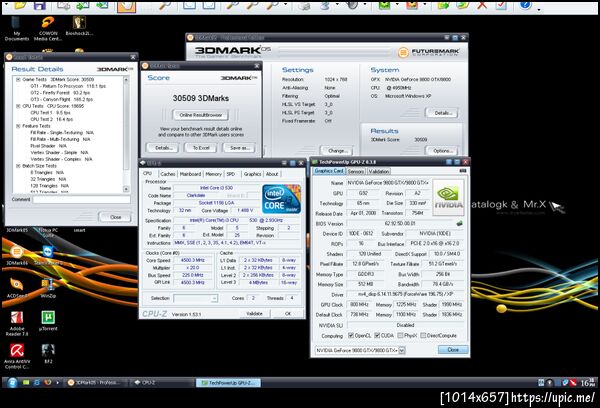Open the Selection dropdown in CPU-Z

pyautogui.click(x=214, y=298)
